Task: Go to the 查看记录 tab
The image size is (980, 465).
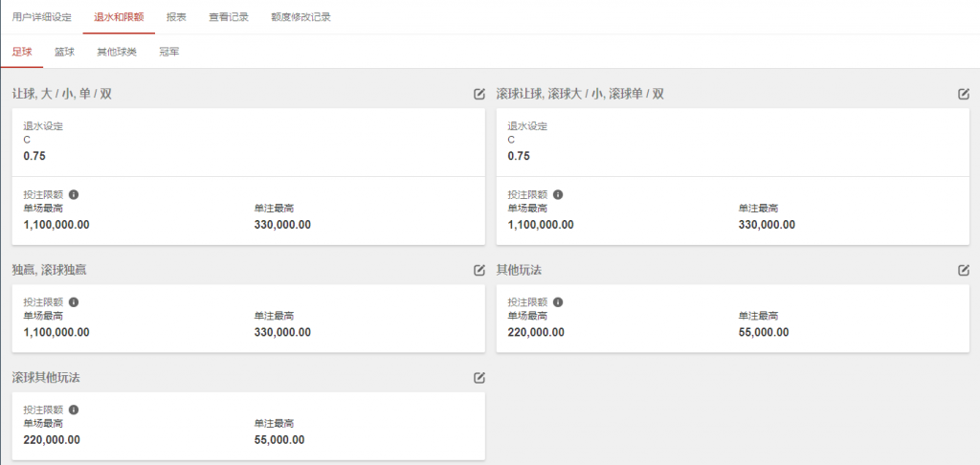Action: (x=229, y=17)
